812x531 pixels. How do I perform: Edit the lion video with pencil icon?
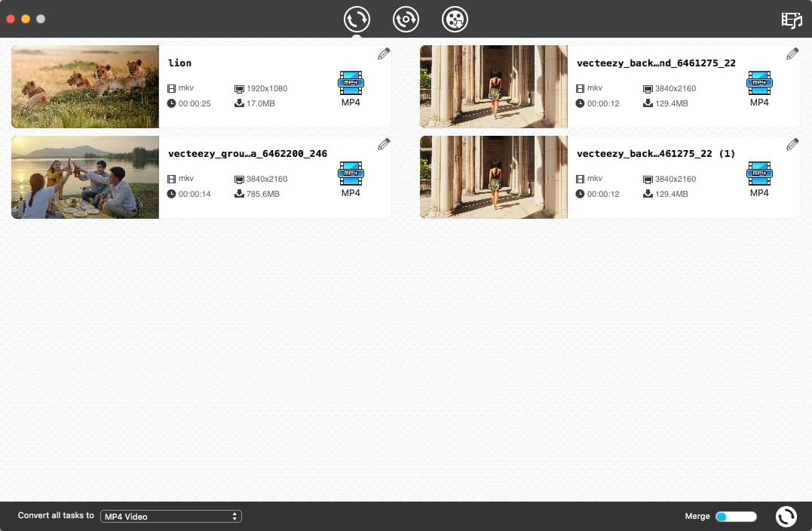[384, 54]
